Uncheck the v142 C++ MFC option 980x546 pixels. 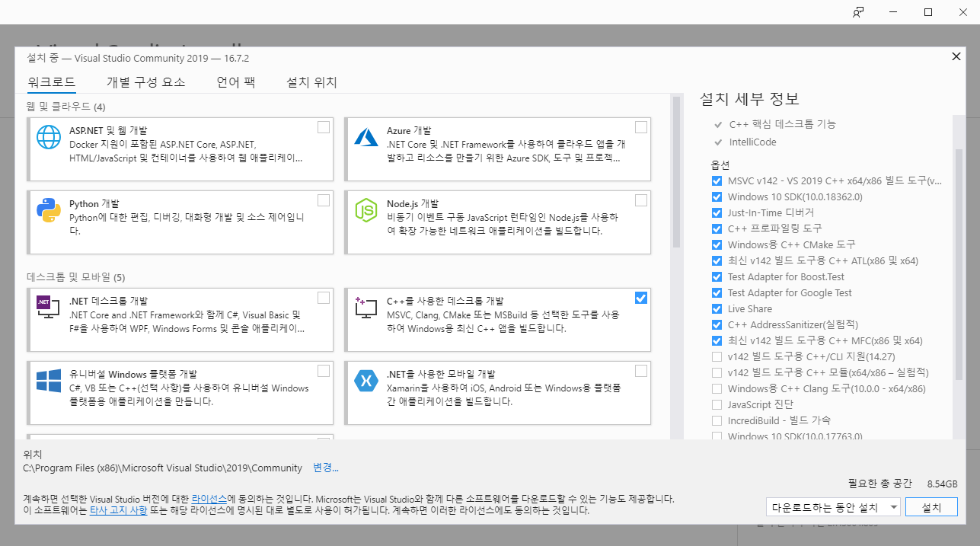717,341
